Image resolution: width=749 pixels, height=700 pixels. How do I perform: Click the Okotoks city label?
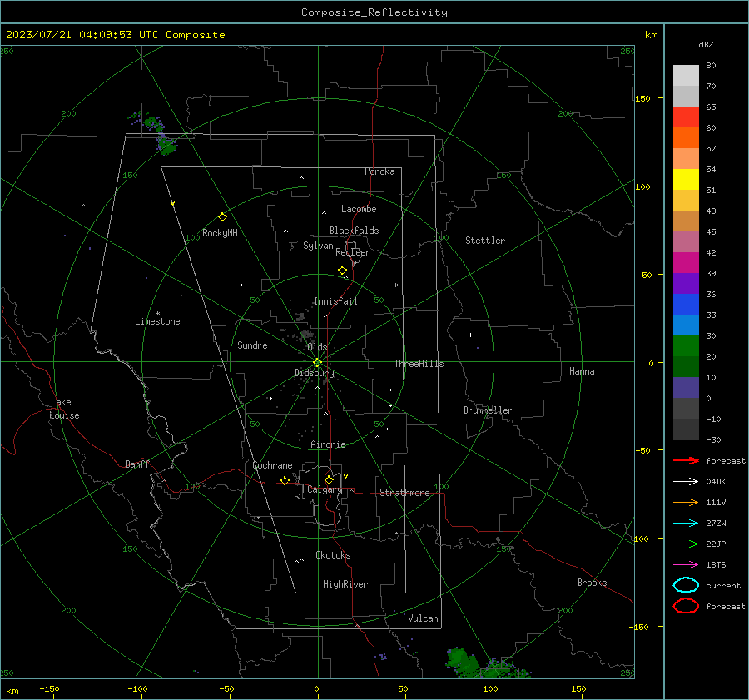point(333,555)
